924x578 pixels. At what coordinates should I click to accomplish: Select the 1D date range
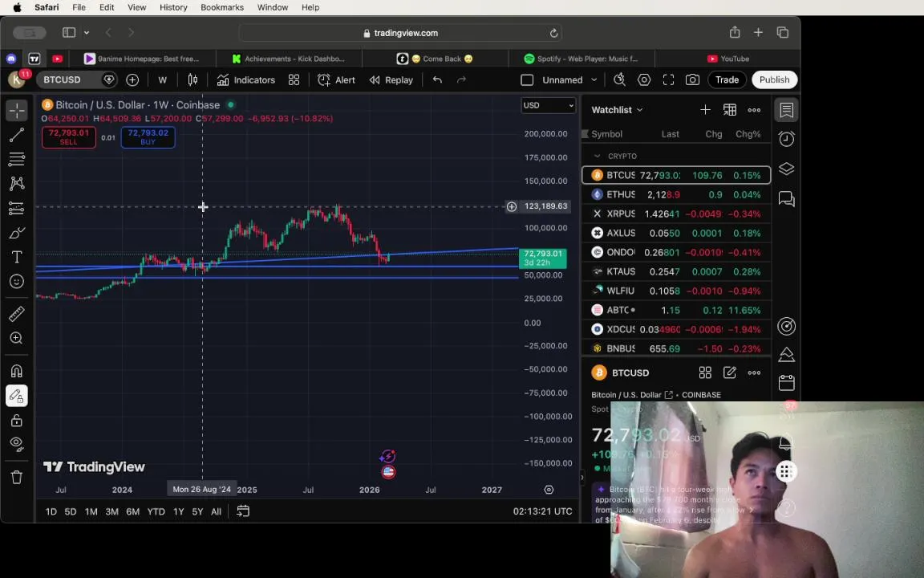click(x=51, y=511)
